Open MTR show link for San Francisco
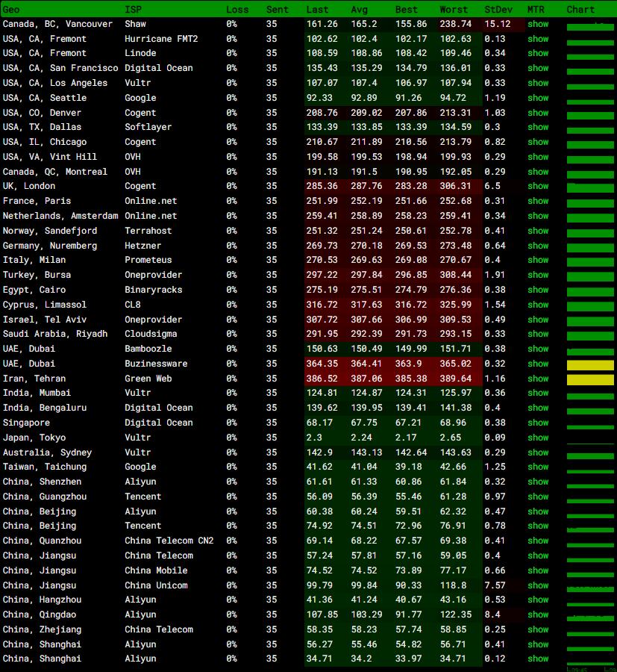This screenshot has width=617, height=672. [538, 68]
